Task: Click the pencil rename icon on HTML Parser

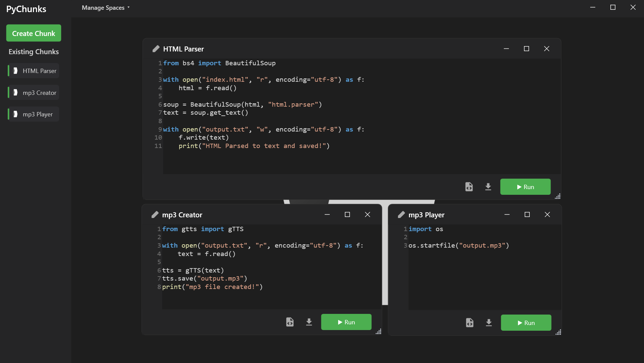Action: point(156,49)
